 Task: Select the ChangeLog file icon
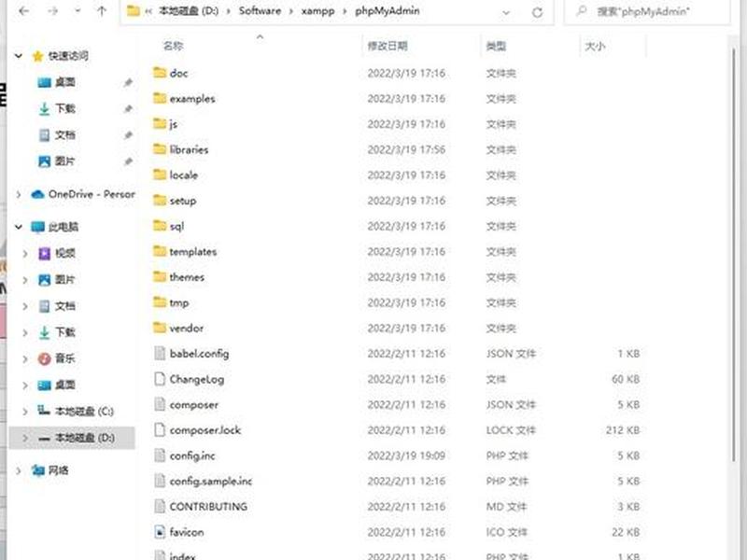[160, 379]
